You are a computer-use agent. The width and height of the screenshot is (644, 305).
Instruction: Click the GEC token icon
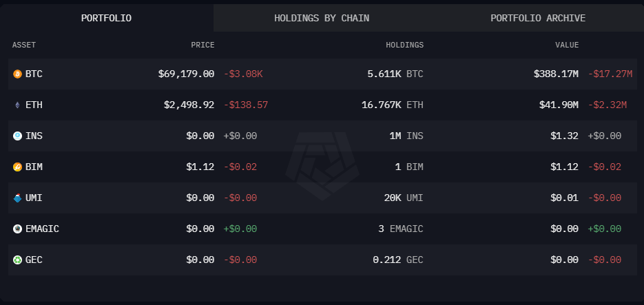click(17, 260)
